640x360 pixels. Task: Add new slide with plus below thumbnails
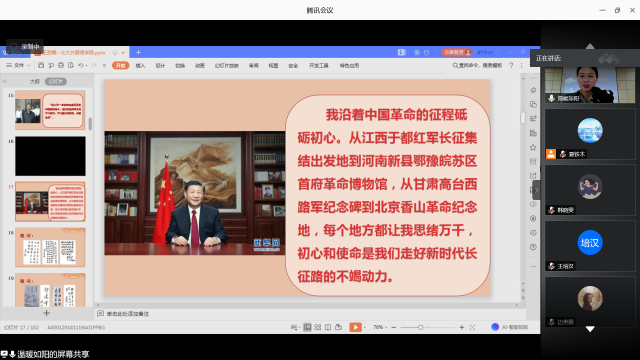(47, 313)
